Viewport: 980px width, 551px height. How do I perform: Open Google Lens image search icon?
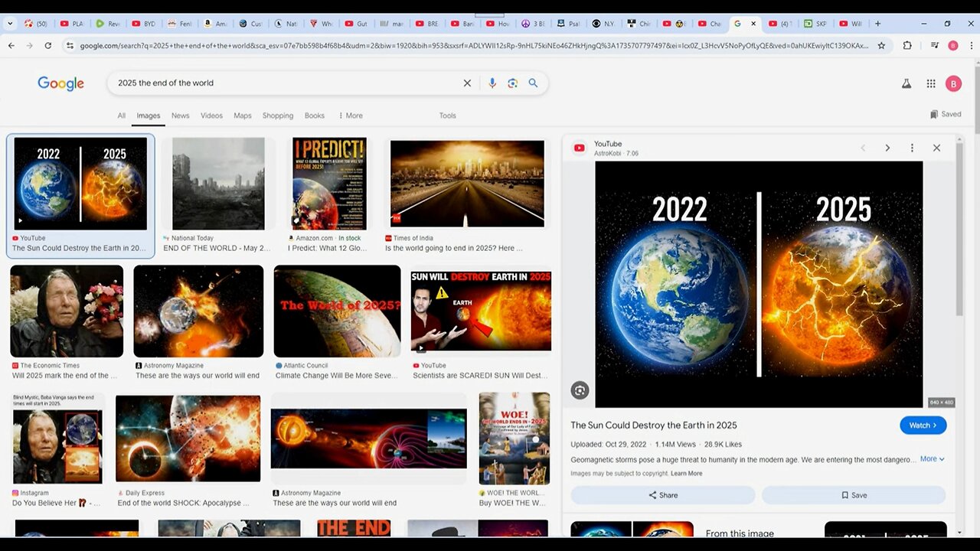coord(513,83)
